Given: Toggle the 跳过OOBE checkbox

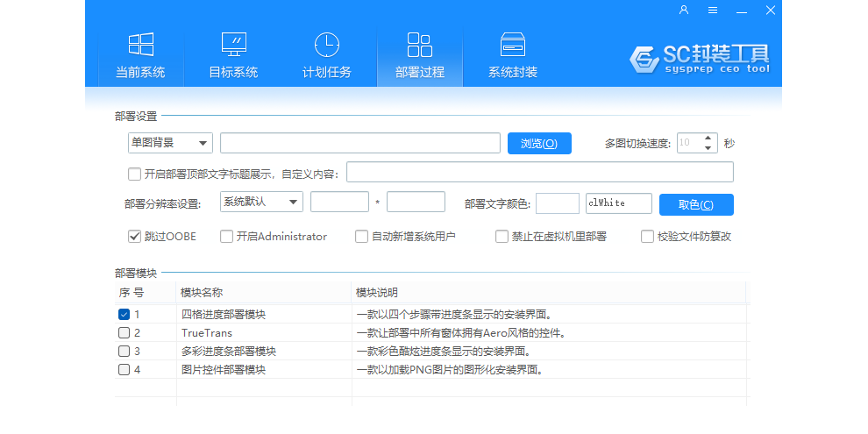Looking at the screenshot, I should [x=134, y=236].
